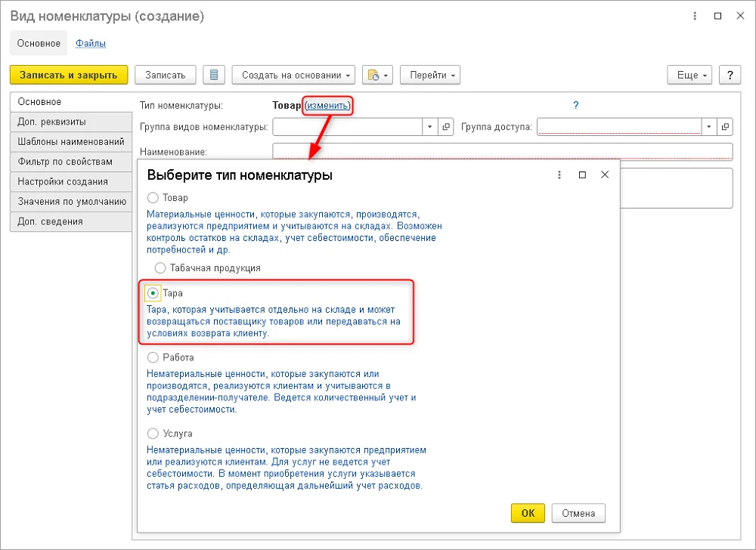Select the Товар radio button
The image size is (756, 550).
(153, 197)
